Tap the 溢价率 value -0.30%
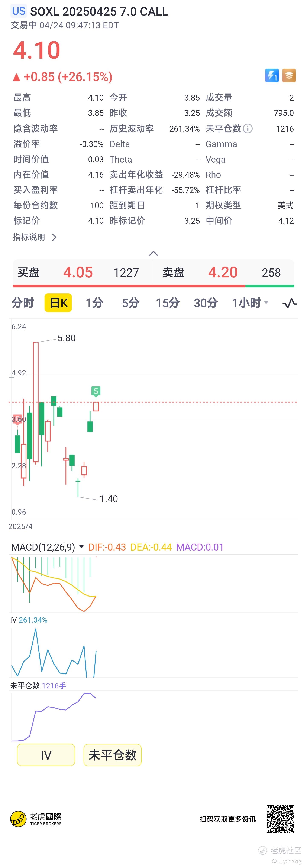 [x=92, y=144]
